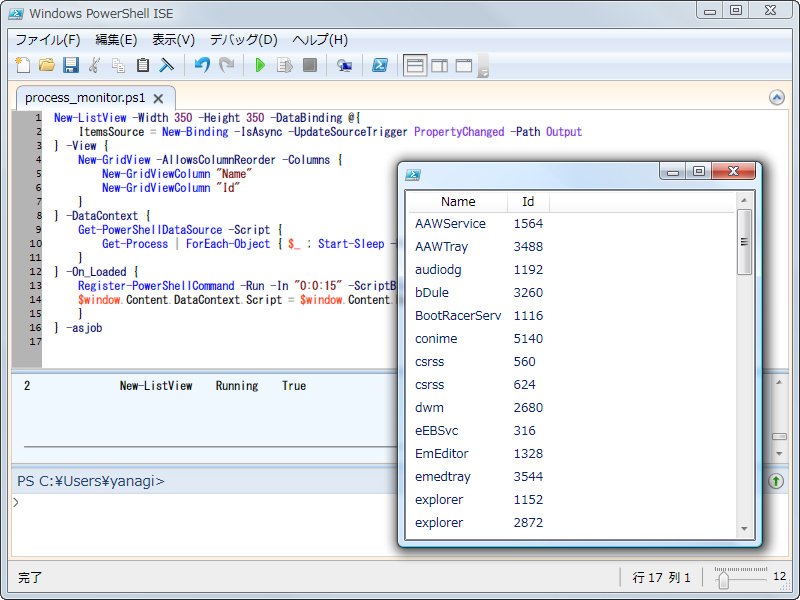Run the script with the green play icon
The image size is (800, 600).
(x=260, y=66)
